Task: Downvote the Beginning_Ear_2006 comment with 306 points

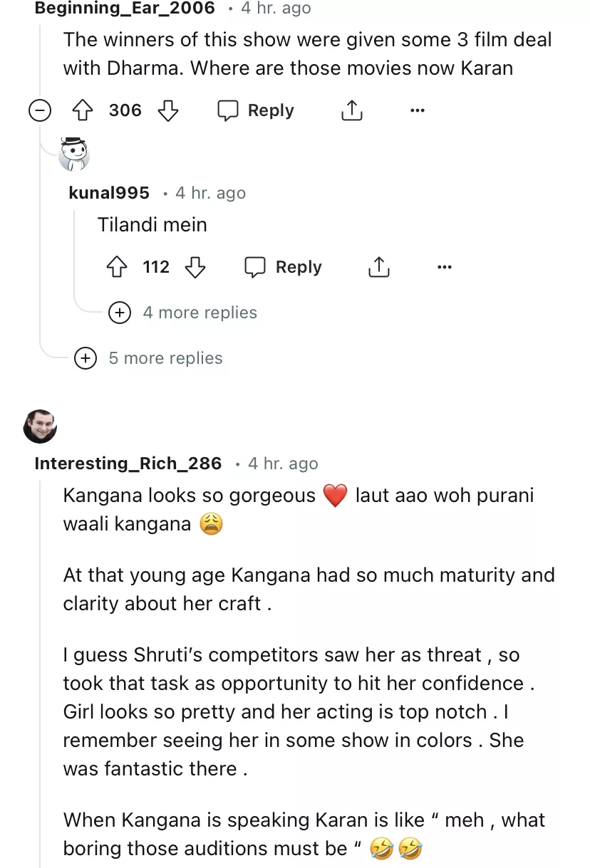Action: 167,110
